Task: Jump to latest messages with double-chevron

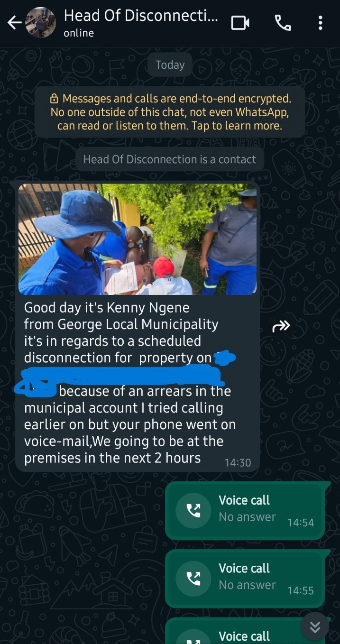Action: (x=315, y=627)
